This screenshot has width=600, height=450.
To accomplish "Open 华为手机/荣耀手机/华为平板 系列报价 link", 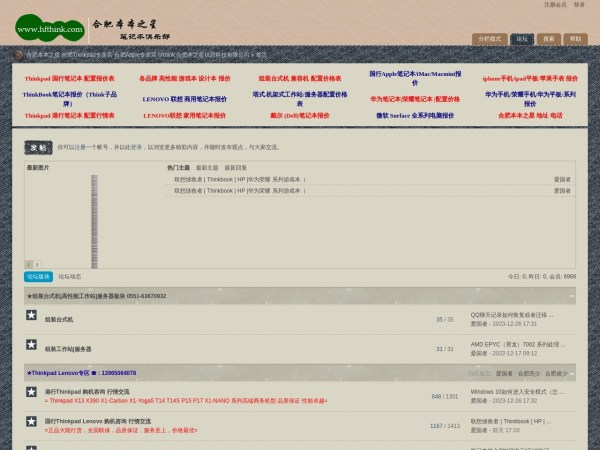I will pos(530,99).
